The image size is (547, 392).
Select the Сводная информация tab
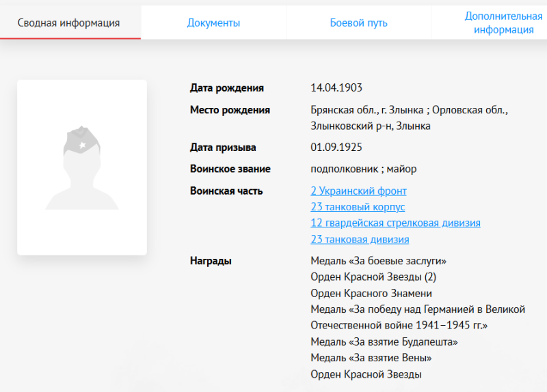tap(70, 23)
